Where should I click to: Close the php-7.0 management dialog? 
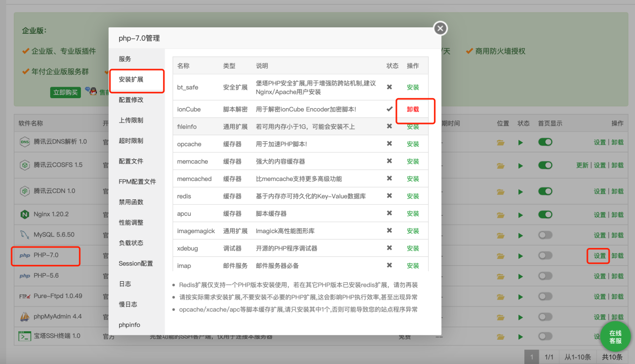pyautogui.click(x=441, y=29)
